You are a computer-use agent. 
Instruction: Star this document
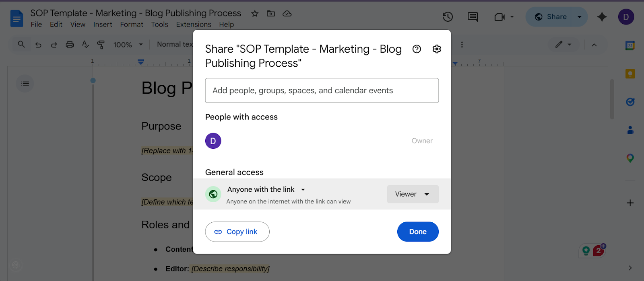255,14
